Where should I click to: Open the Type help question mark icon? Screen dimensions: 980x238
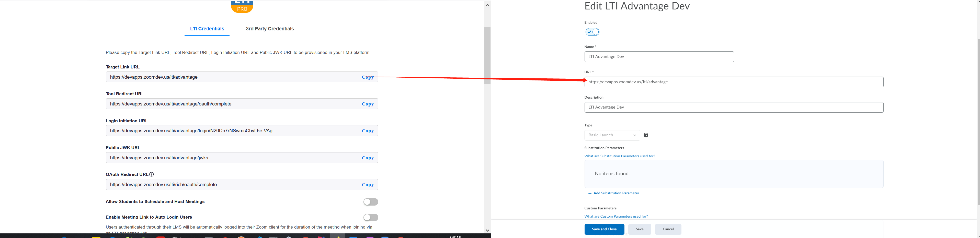coord(646,135)
